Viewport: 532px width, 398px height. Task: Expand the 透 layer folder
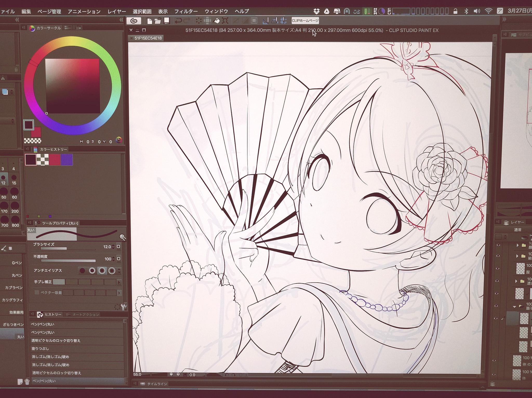tap(516, 281)
